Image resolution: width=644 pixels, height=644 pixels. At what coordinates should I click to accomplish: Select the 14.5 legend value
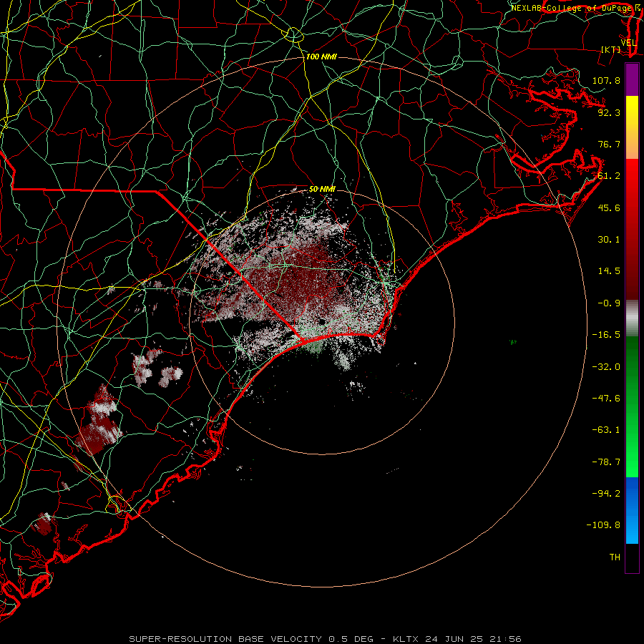[x=609, y=271]
